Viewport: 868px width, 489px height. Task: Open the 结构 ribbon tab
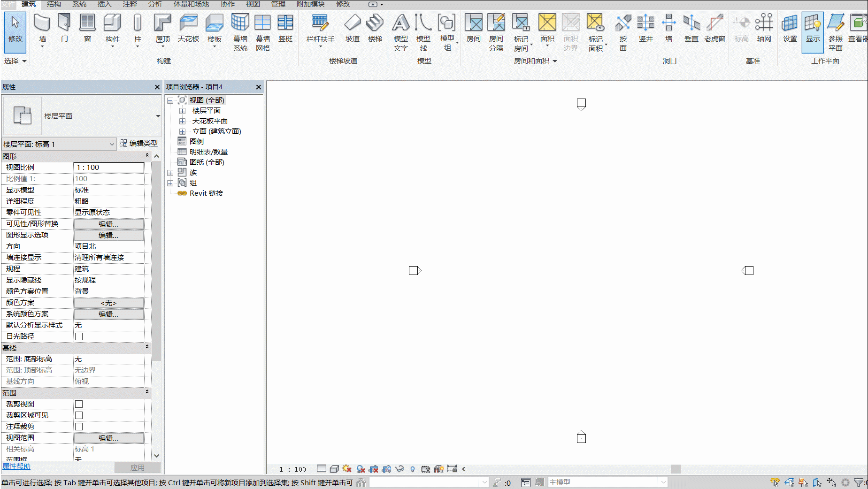pos(54,4)
